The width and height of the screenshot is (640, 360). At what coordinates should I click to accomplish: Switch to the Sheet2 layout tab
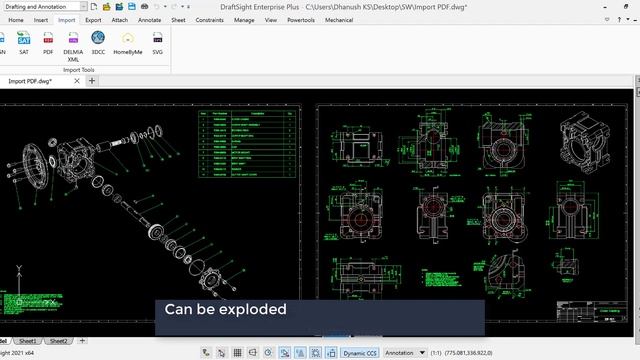tap(58, 341)
